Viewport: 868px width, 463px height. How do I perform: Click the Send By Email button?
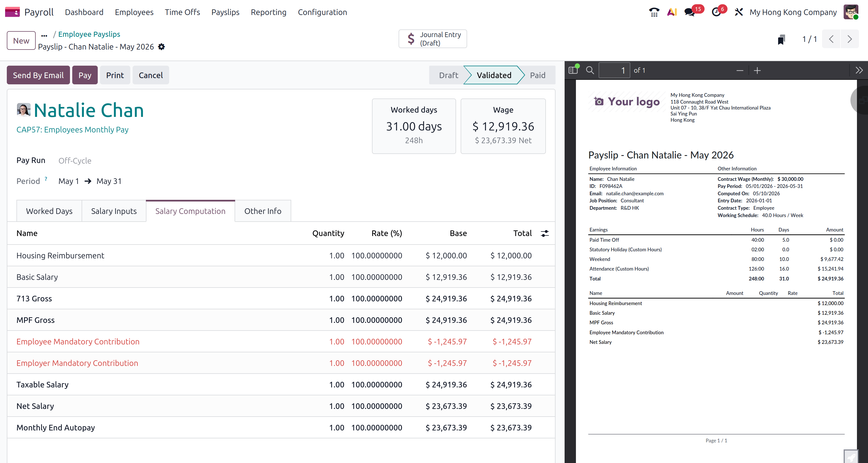click(39, 75)
